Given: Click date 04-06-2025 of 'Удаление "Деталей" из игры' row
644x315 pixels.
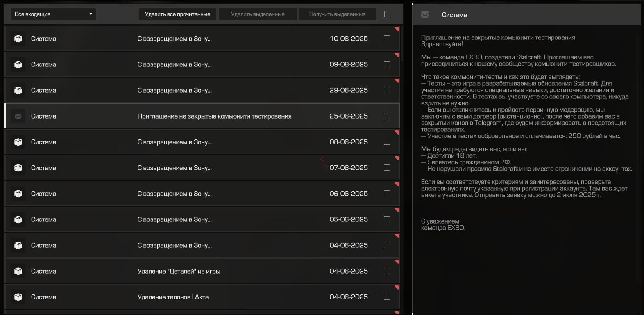Looking at the screenshot, I should pyautogui.click(x=349, y=271).
